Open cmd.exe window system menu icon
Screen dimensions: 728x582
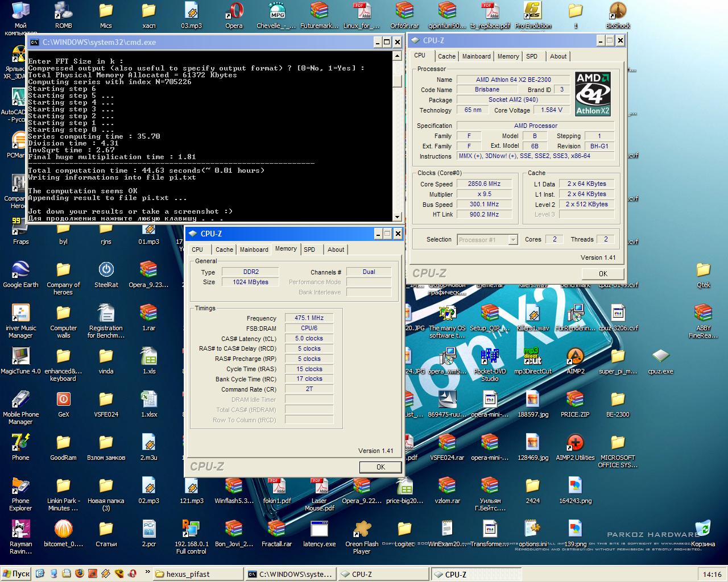[x=35, y=42]
